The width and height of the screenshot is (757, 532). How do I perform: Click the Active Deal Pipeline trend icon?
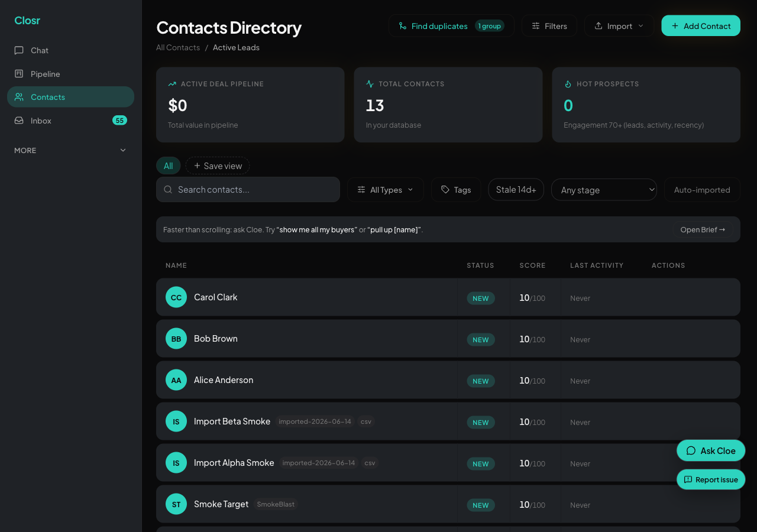click(172, 84)
